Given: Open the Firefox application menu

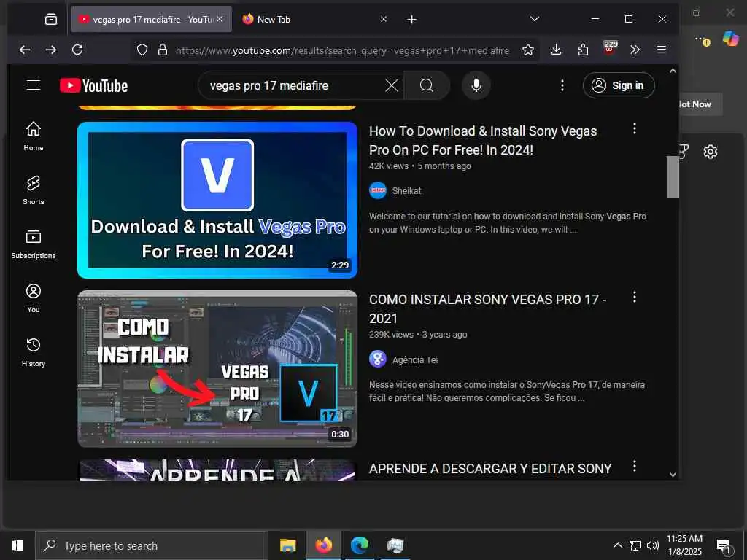Looking at the screenshot, I should [661, 50].
